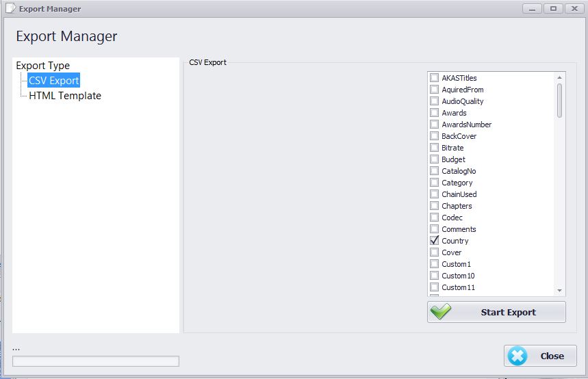Image resolution: width=588 pixels, height=379 pixels.
Task: Choose HTML Template export type
Action: [x=65, y=96]
